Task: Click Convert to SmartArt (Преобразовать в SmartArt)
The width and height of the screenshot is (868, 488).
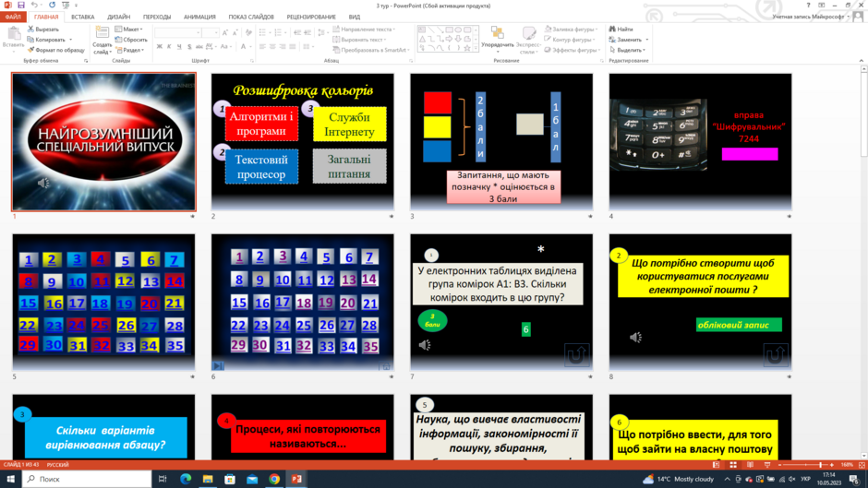Action: point(369,51)
